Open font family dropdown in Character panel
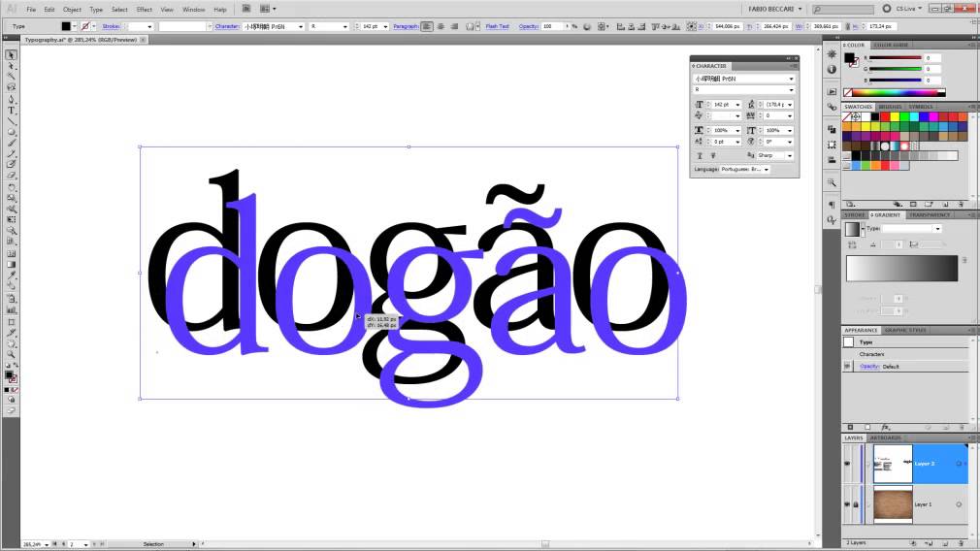Screen dimensions: 980x551 791,79
